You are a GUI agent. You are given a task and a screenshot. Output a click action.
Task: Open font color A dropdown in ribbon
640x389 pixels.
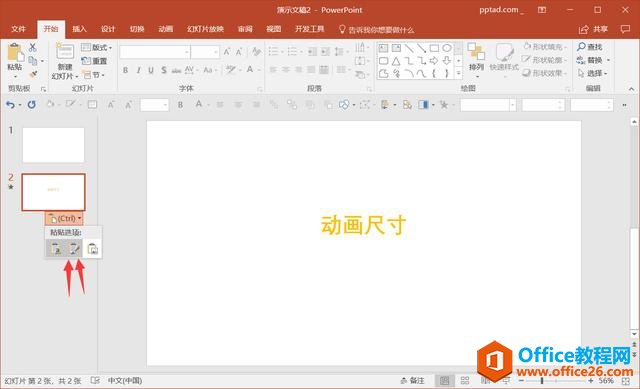click(252, 70)
